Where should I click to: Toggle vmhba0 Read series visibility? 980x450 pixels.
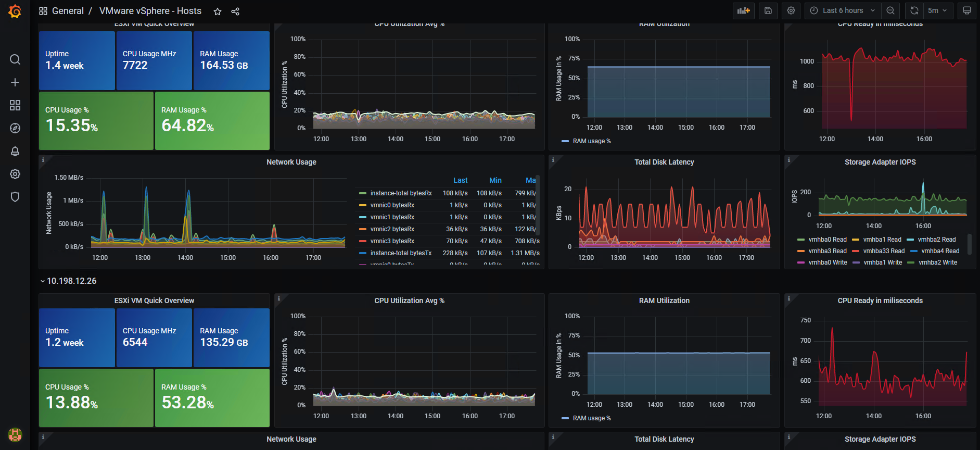tap(822, 240)
